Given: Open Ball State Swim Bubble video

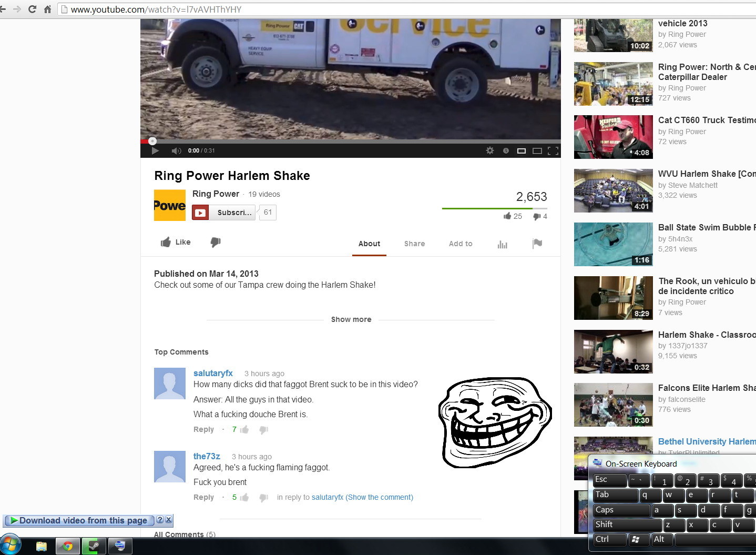Looking at the screenshot, I should click(x=614, y=244).
